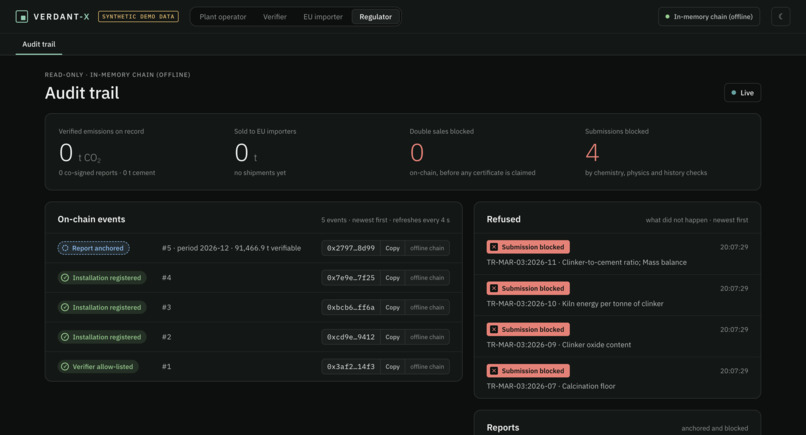Viewport: 806px width, 435px height.
Task: Click hash text 0x3af2…14f3
Action: coord(351,367)
